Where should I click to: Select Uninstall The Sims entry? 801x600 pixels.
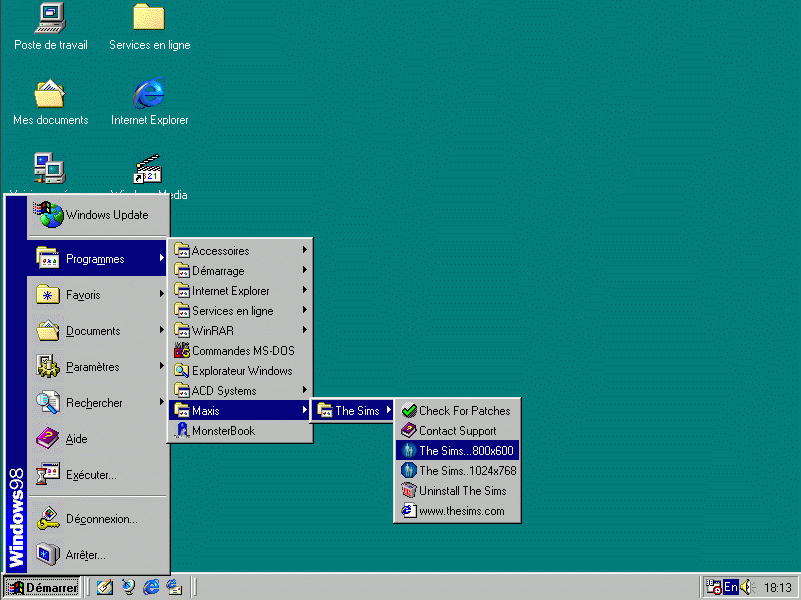[x=462, y=491]
